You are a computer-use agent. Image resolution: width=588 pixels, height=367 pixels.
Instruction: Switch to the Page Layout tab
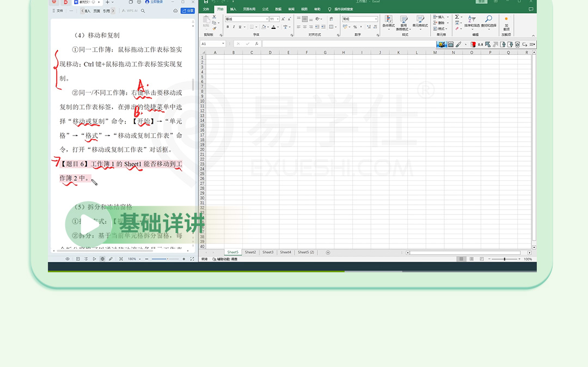(249, 9)
